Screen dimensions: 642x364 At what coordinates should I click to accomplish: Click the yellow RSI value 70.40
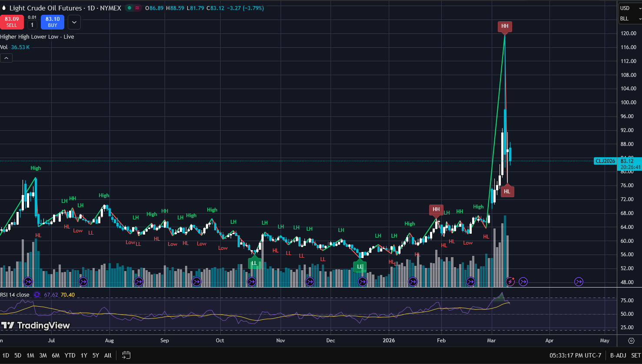point(68,295)
